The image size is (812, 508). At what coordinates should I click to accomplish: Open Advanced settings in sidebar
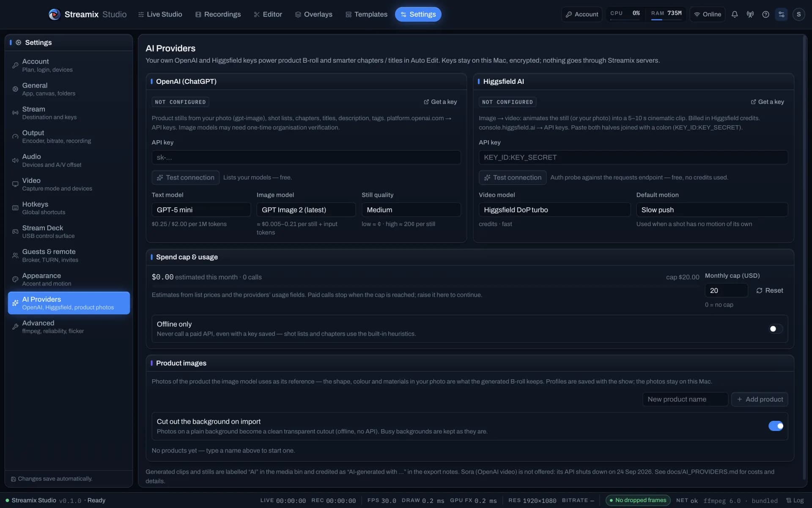pyautogui.click(x=69, y=327)
